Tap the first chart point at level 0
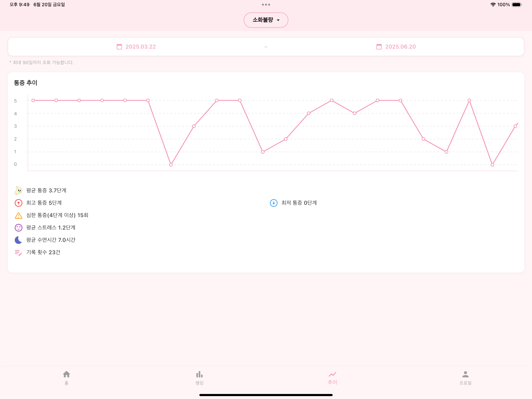 [x=171, y=165]
